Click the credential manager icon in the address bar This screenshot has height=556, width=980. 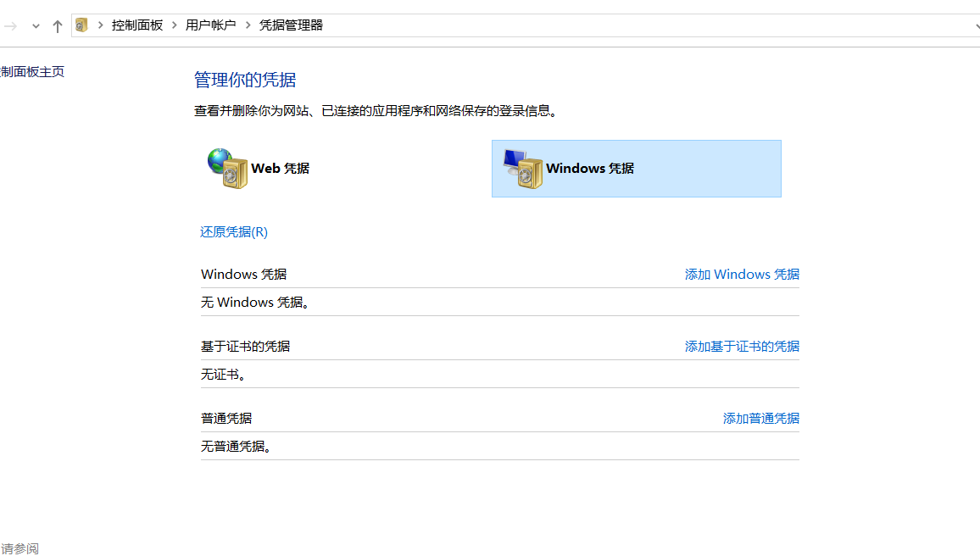[81, 25]
